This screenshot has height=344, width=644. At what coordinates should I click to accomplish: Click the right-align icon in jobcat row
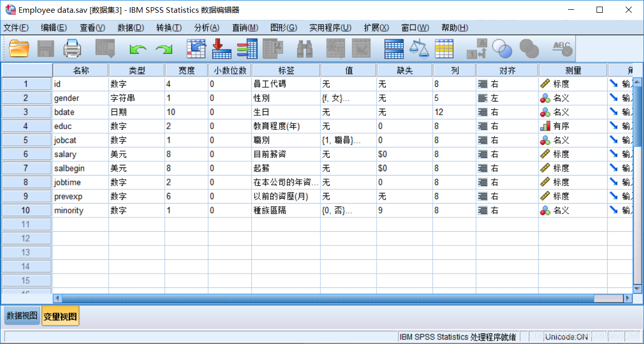coord(483,140)
